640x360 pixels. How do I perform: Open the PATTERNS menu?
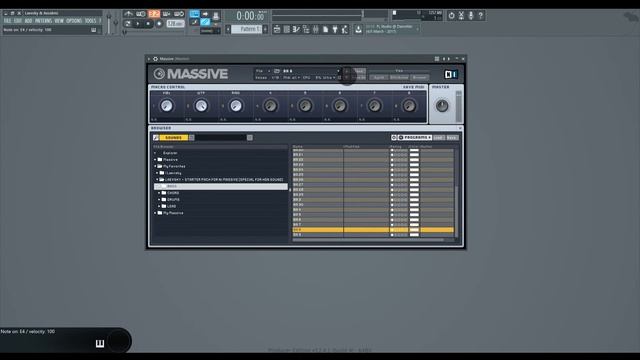pyautogui.click(x=43, y=20)
